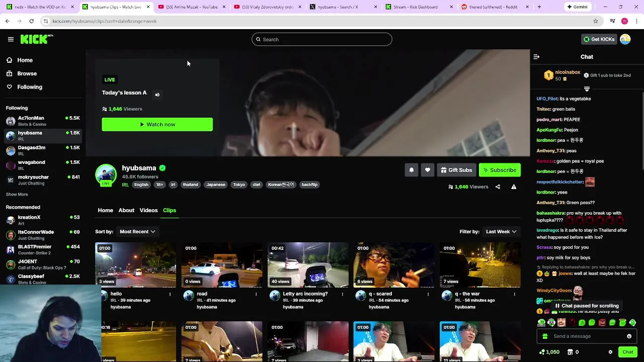644x362 pixels.
Task: Open the hamburger sidebar menu
Action: click(x=11, y=39)
